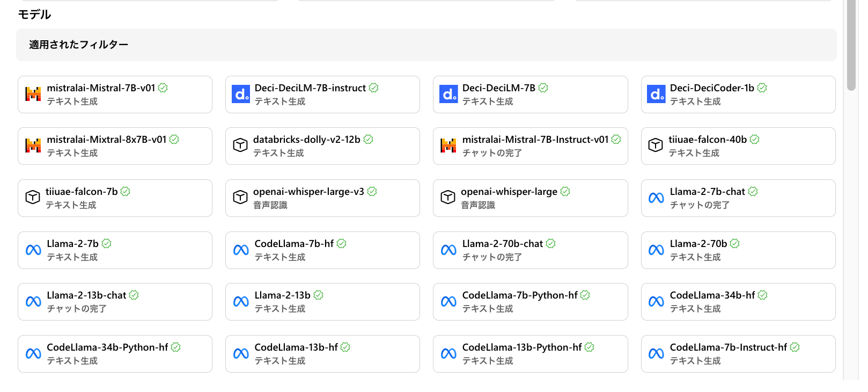Image resolution: width=868 pixels, height=392 pixels.
Task: Click the Mistral logo on mistralai-Mistral-7B-v01 card
Action: (x=33, y=95)
